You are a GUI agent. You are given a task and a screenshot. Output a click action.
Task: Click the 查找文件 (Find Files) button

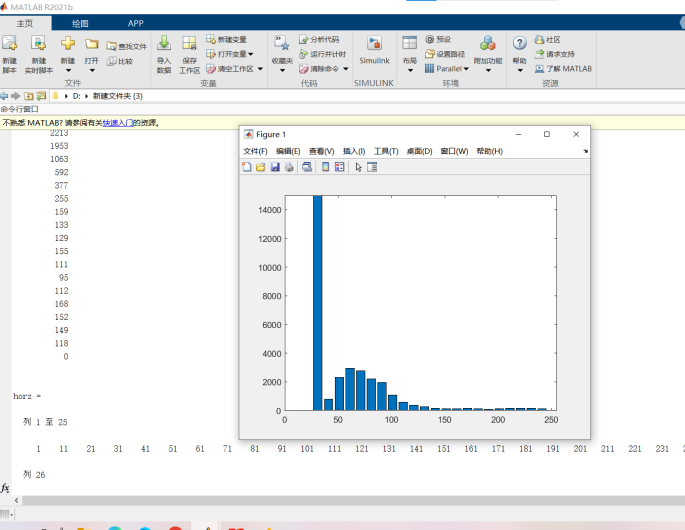[x=127, y=46]
